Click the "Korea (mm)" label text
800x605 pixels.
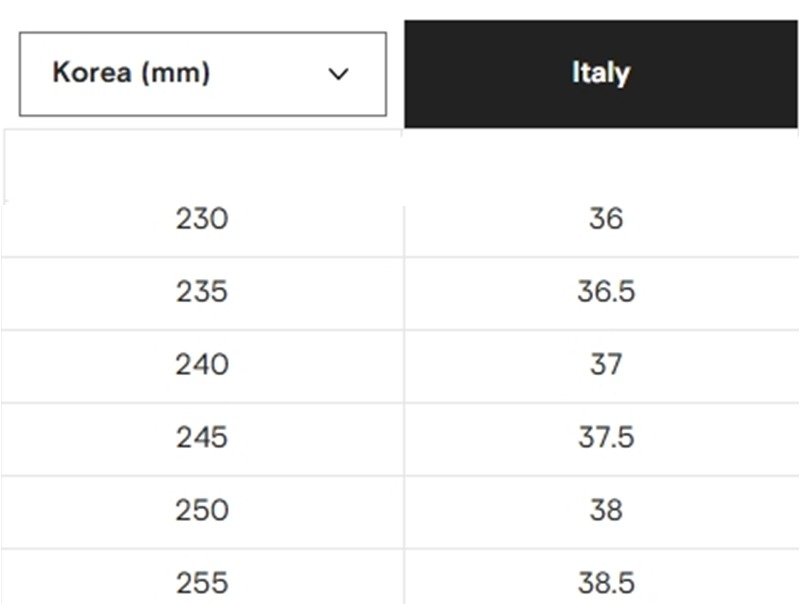131,73
